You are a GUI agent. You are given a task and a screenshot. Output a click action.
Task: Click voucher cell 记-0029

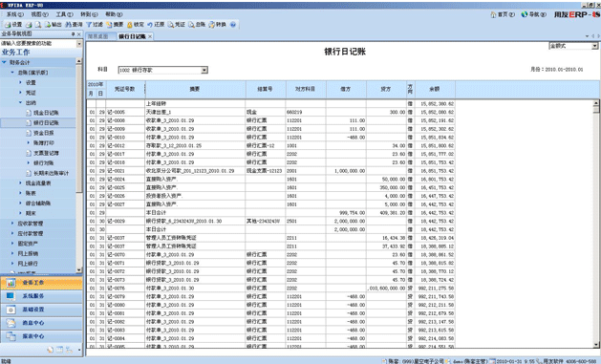(125, 221)
